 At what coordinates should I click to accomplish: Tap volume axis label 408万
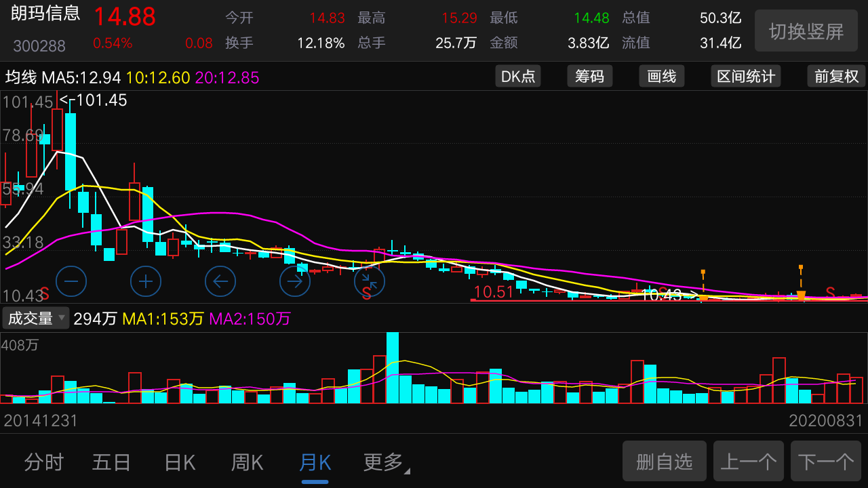coord(20,345)
